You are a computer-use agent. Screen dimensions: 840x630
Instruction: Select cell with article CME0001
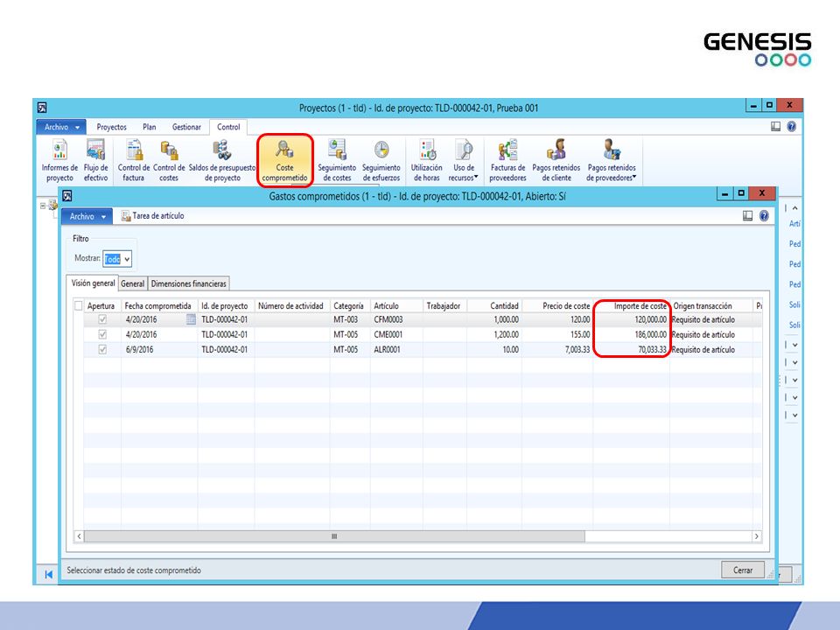pyautogui.click(x=396, y=334)
